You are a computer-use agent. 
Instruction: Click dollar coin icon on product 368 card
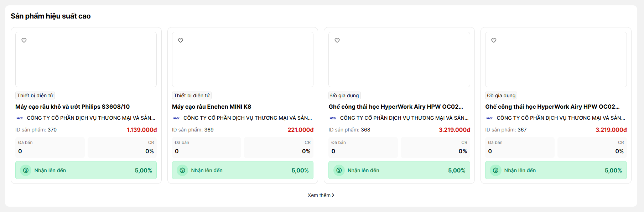pos(339,170)
